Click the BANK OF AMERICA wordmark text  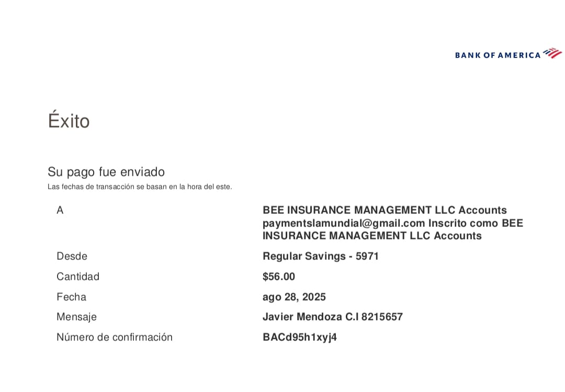498,55
